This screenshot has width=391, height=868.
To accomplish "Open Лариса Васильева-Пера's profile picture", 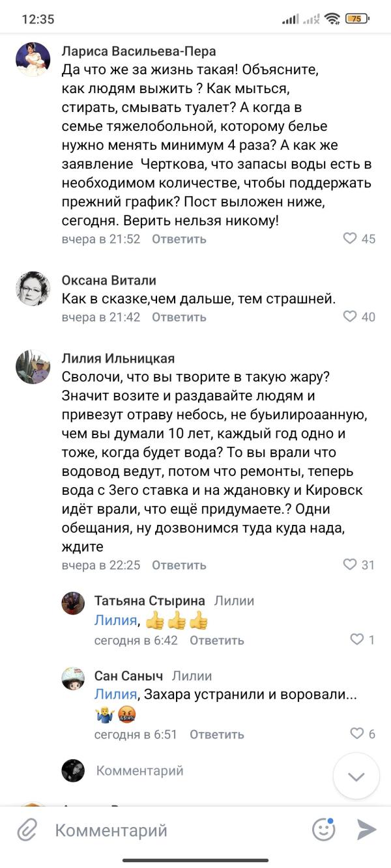I will 33,59.
